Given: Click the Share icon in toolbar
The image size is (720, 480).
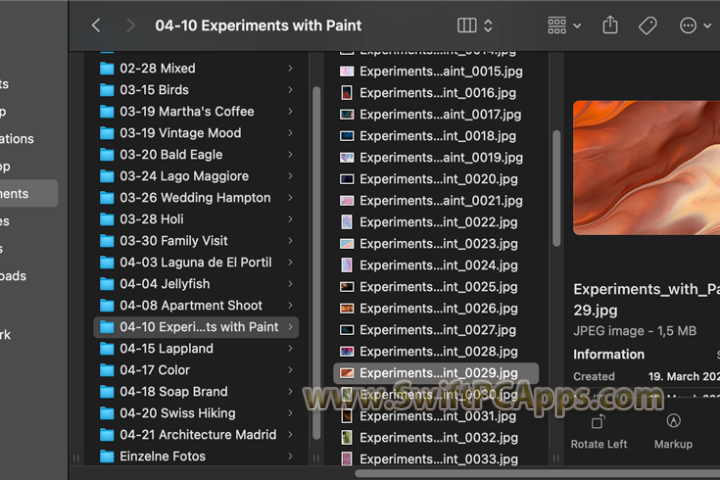Looking at the screenshot, I should pyautogui.click(x=610, y=25).
